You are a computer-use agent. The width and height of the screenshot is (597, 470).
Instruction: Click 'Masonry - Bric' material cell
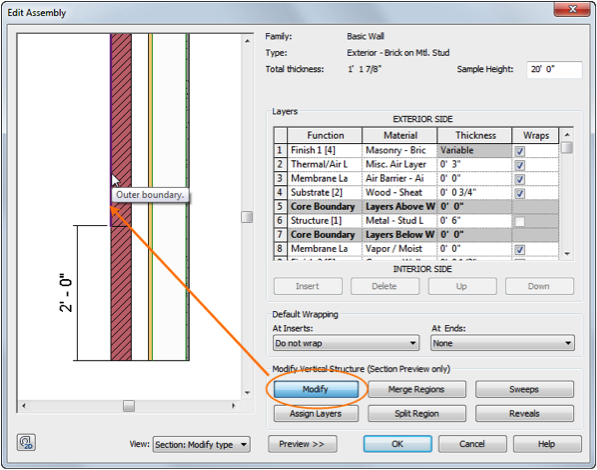coord(400,150)
